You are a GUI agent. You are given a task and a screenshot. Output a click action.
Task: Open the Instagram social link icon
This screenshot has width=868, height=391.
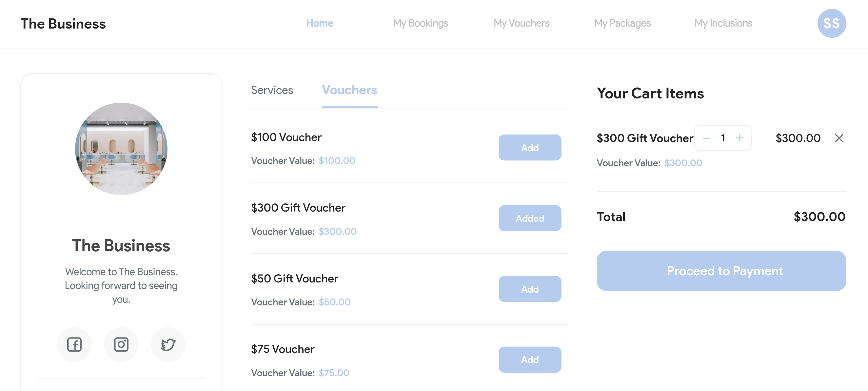point(121,344)
